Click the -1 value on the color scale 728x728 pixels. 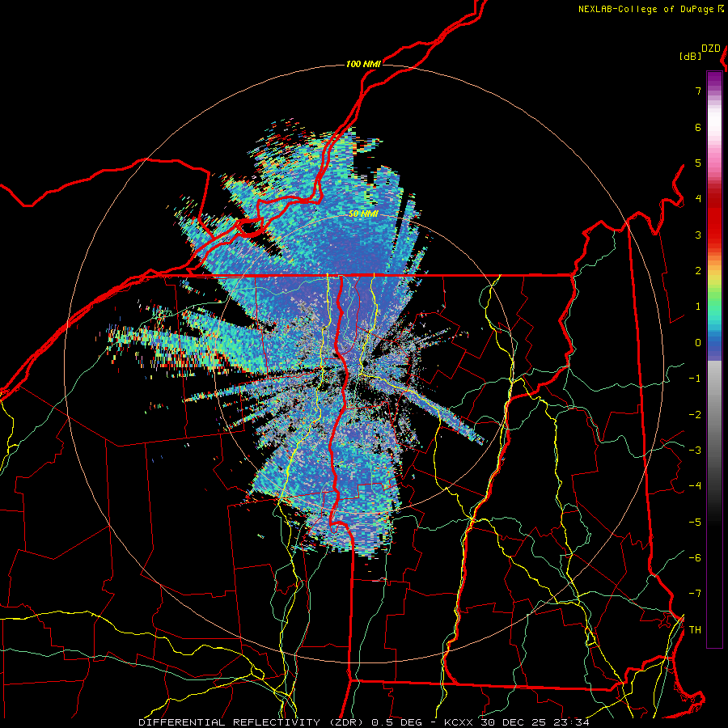695,379
